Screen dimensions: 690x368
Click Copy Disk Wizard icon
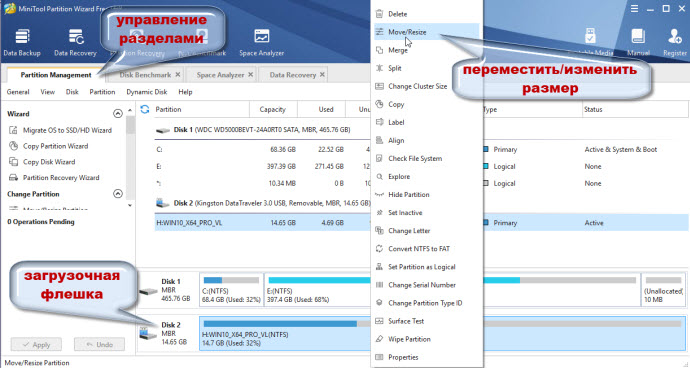[14, 162]
